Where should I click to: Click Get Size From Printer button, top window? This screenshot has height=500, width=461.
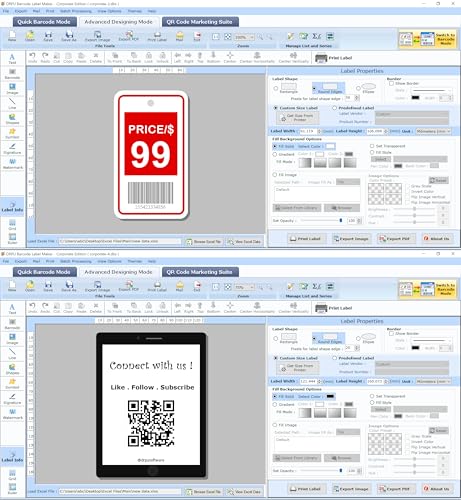coord(298,118)
